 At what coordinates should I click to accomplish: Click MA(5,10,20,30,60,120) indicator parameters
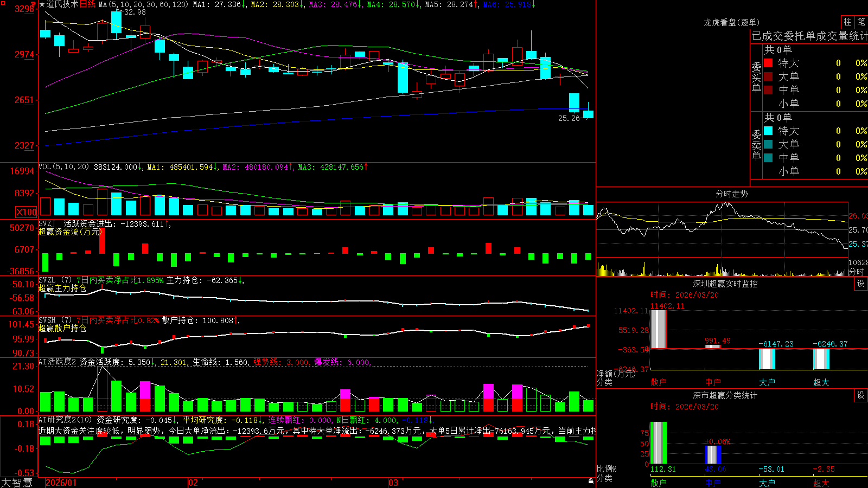(x=143, y=4)
